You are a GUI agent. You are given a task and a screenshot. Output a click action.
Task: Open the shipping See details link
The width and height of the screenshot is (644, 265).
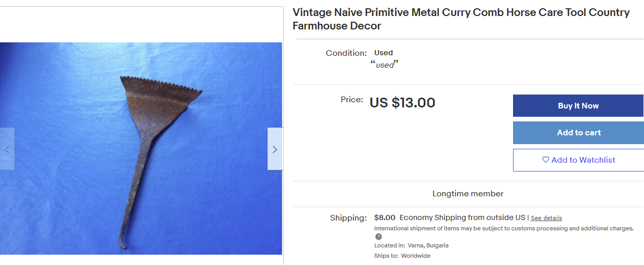(x=546, y=218)
